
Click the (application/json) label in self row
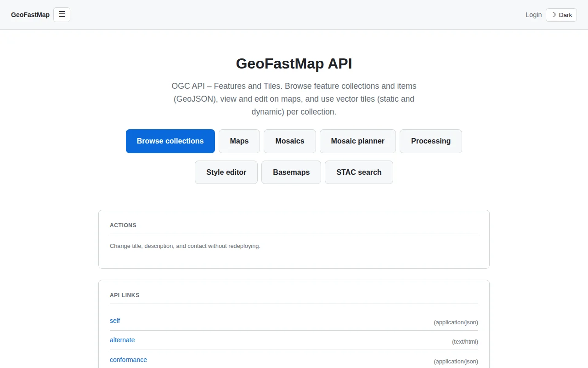coord(456,322)
